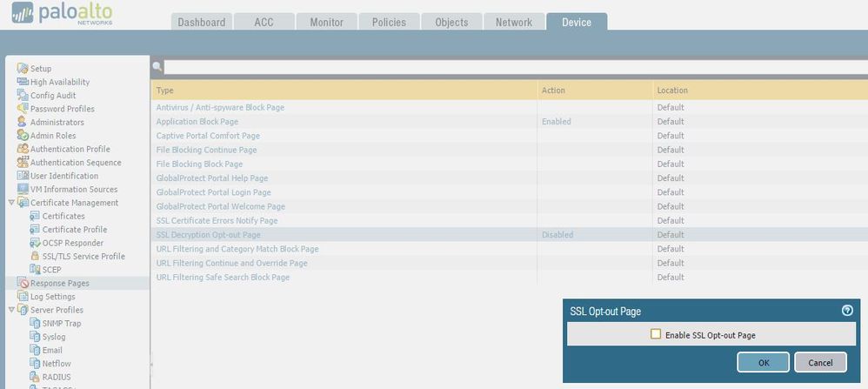The width and height of the screenshot is (868, 389).
Task: Open GlobalProtect Portal Welcome Page entry
Action: 221,206
